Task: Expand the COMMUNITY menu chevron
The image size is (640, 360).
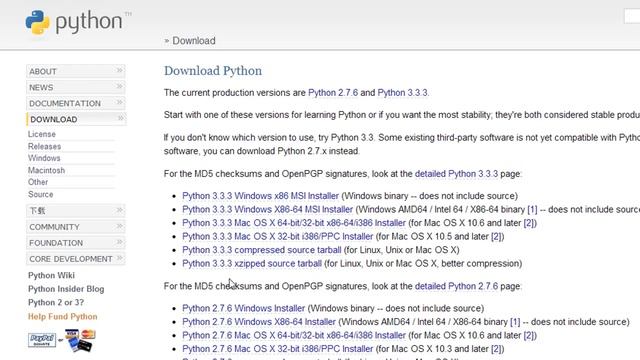Action: (120, 226)
